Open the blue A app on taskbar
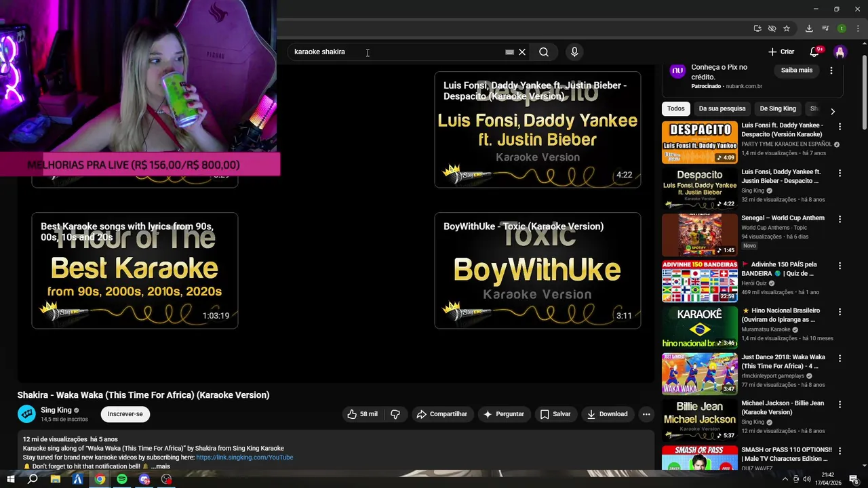The width and height of the screenshot is (868, 488). (x=77, y=479)
